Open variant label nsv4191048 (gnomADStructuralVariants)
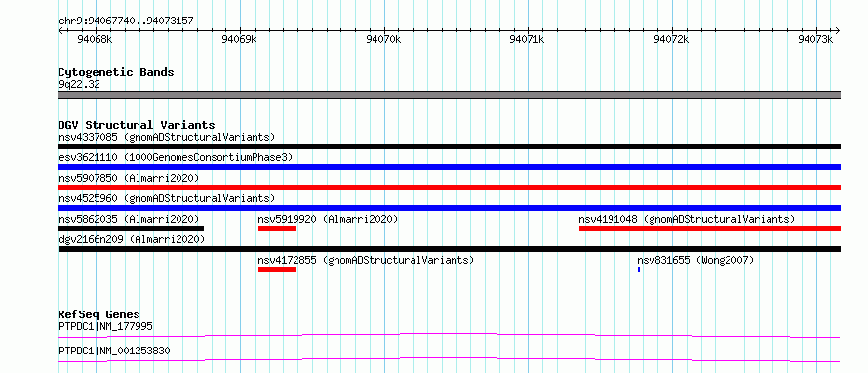 click(x=687, y=219)
